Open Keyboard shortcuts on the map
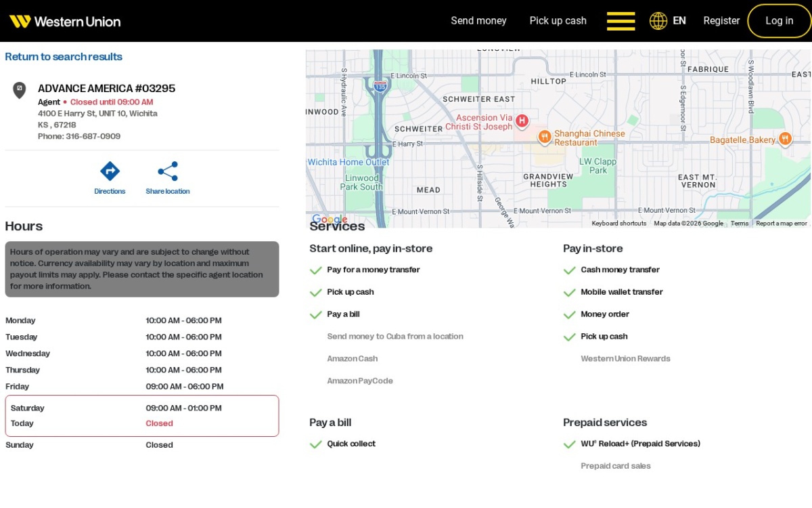The height and width of the screenshot is (508, 812). (x=618, y=224)
